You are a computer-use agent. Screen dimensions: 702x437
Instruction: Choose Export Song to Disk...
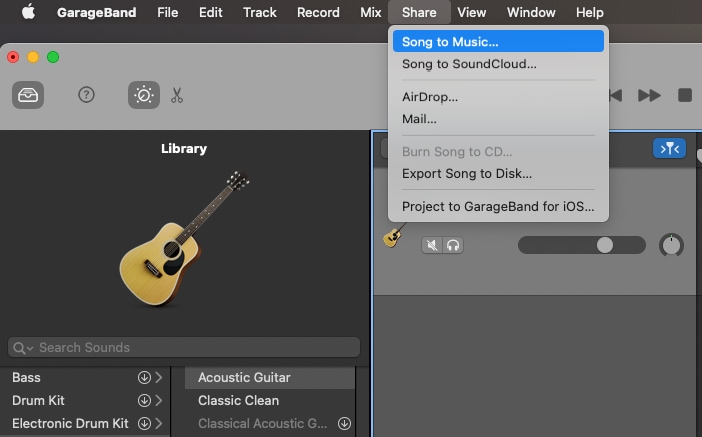[498, 173]
